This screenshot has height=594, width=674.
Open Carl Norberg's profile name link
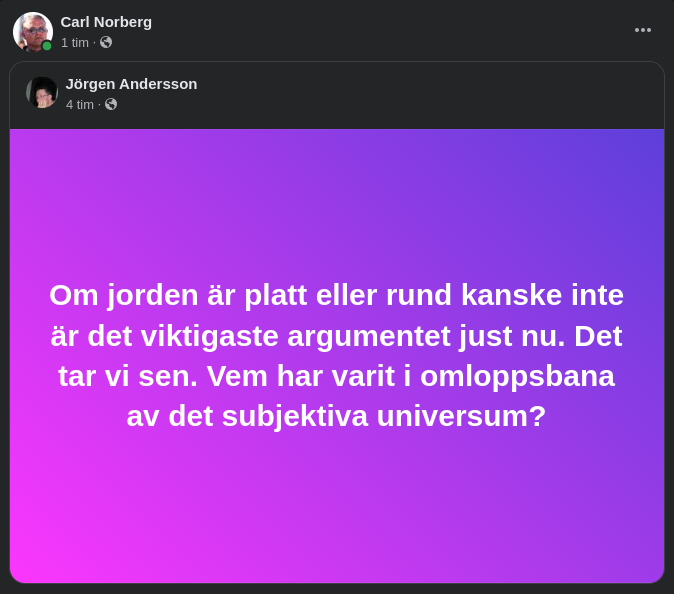pos(106,22)
